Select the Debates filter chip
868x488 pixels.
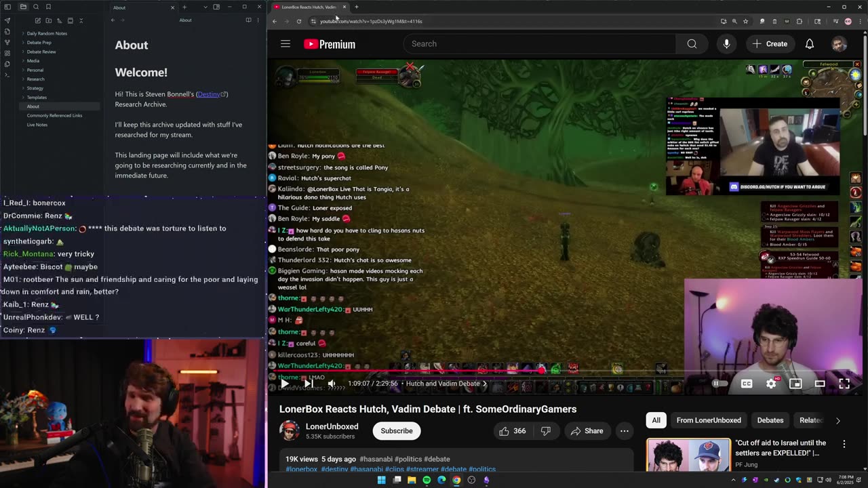[x=770, y=420]
